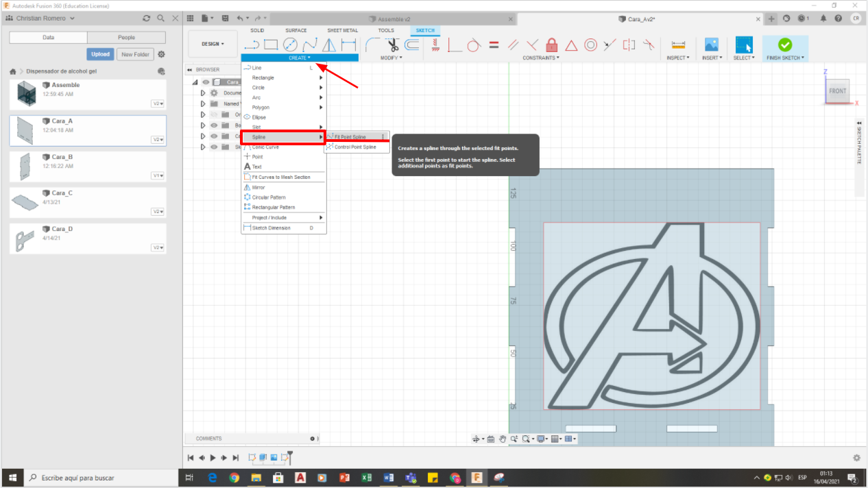Viewport: 868px width, 488px height.
Task: Pick the Center Diameter Circle toolbar icon
Action: [x=291, y=45]
